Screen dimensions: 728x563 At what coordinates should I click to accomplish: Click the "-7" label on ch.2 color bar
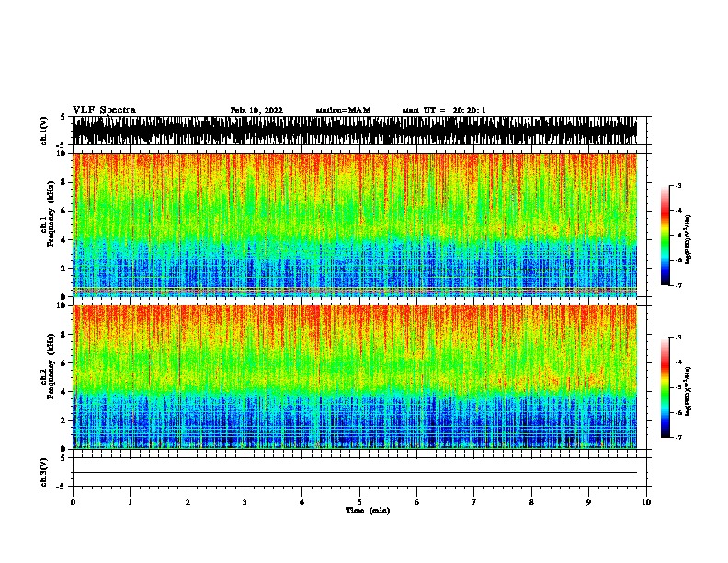[677, 437]
